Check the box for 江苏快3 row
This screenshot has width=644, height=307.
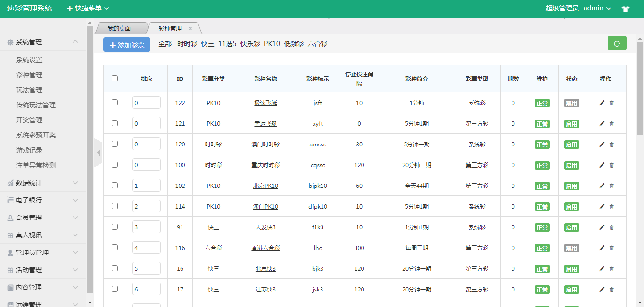pyautogui.click(x=115, y=289)
